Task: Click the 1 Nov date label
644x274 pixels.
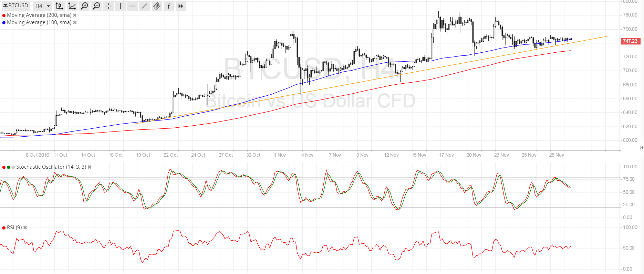Action: 280,155
